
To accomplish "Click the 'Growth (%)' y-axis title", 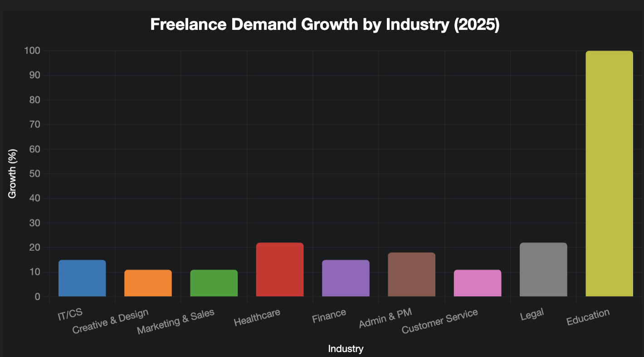I will pyautogui.click(x=12, y=174).
